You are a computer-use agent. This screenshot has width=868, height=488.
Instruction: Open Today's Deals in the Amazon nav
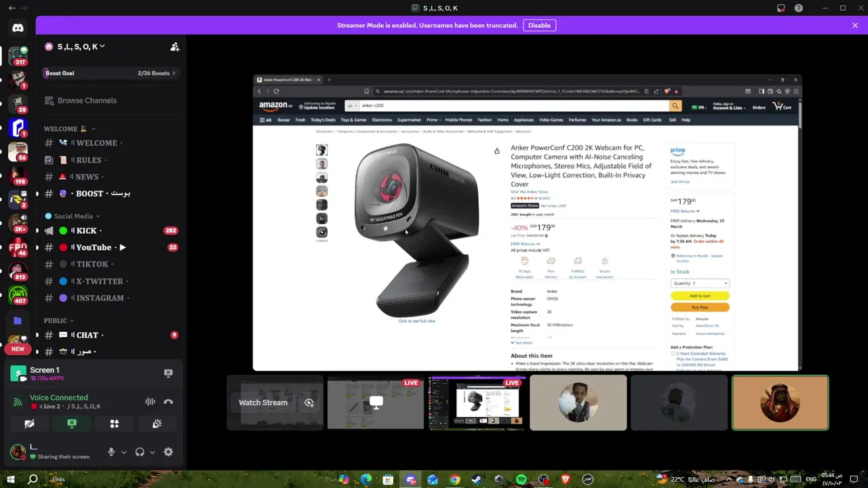323,120
